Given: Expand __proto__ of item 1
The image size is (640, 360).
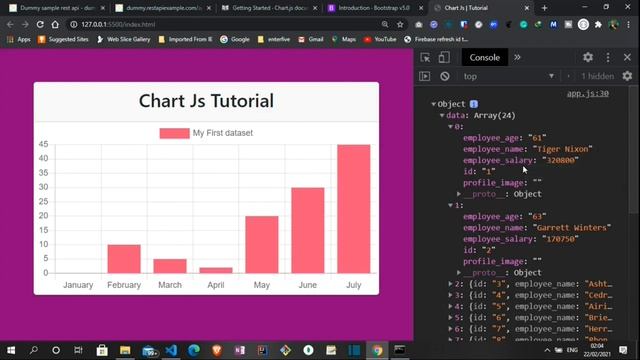Looking at the screenshot, I should tap(459, 272).
